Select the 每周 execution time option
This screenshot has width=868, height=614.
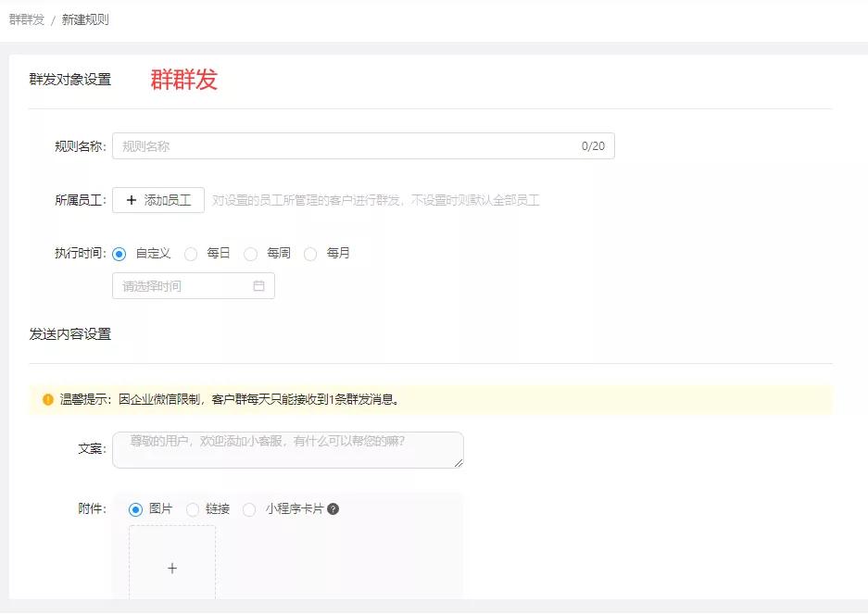pyautogui.click(x=251, y=253)
